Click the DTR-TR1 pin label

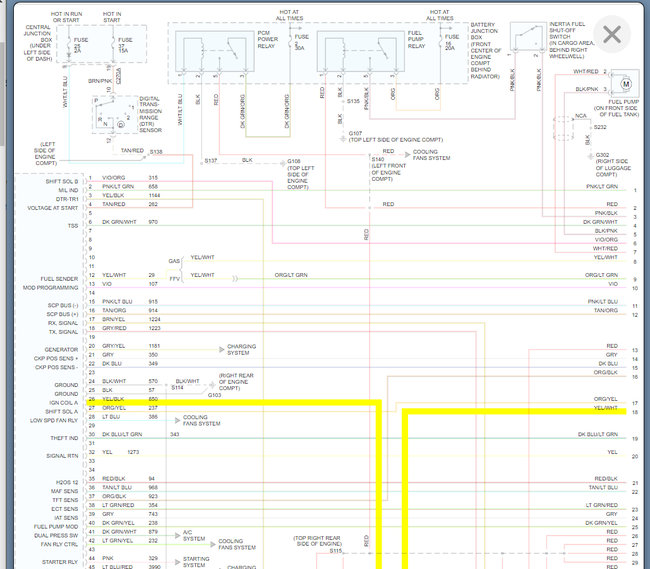pyautogui.click(x=67, y=199)
